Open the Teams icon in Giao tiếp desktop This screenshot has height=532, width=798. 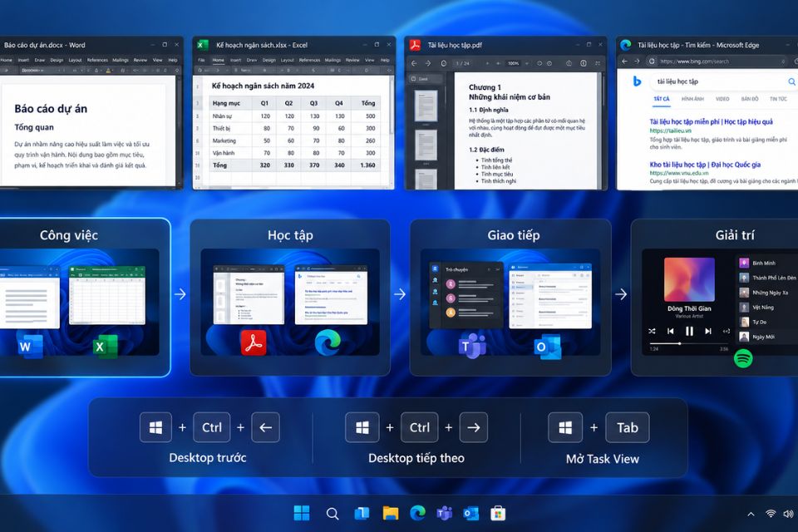pyautogui.click(x=472, y=346)
